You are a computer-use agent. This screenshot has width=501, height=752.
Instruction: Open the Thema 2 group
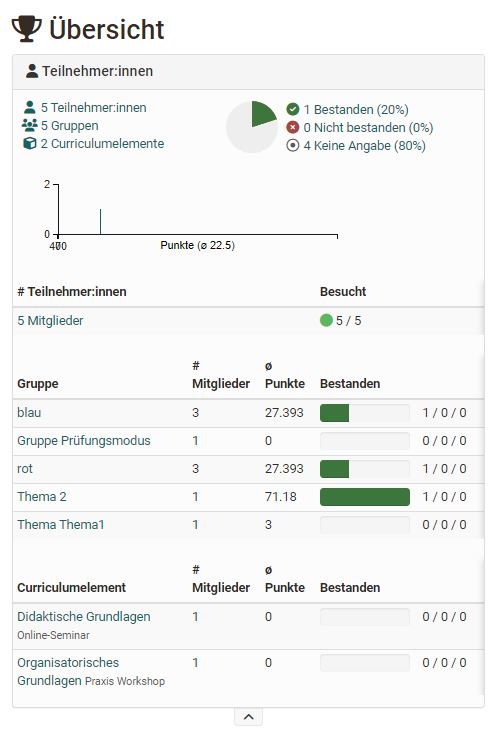(x=42, y=496)
